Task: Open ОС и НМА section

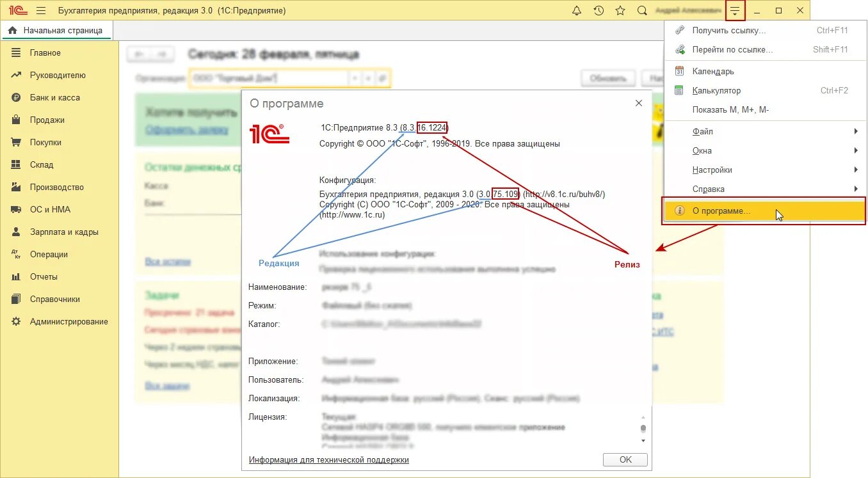Action: pyautogui.click(x=51, y=210)
